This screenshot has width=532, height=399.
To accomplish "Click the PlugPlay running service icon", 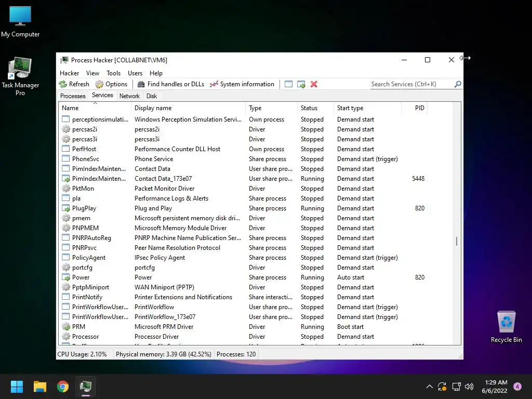I will [66, 208].
